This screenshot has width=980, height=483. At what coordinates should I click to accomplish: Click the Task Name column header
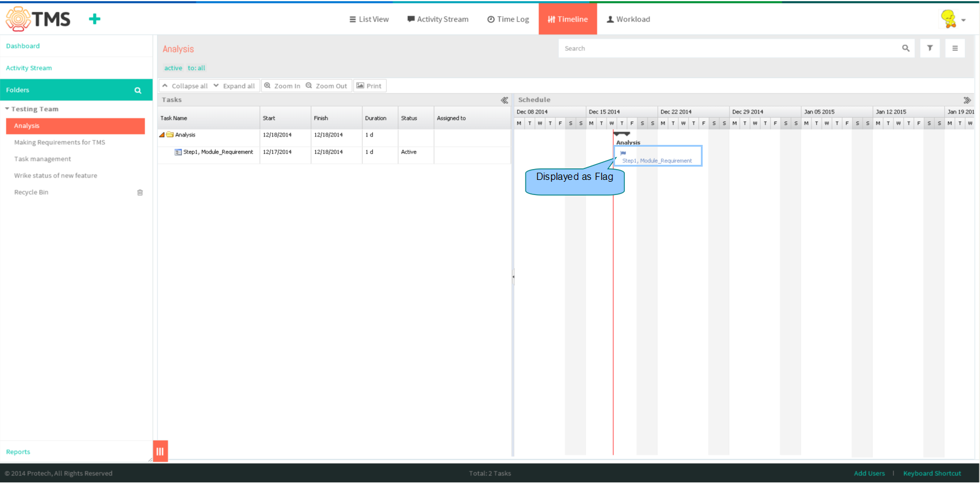click(x=208, y=118)
